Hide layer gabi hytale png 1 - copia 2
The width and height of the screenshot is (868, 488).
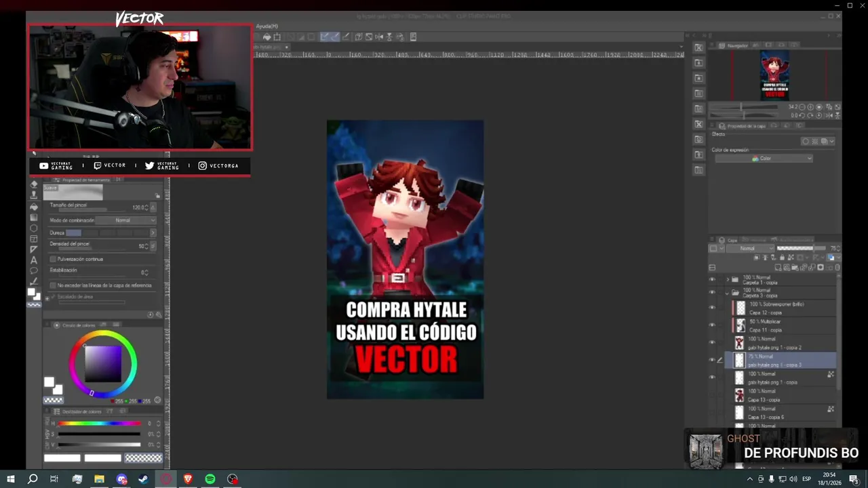[x=712, y=343]
